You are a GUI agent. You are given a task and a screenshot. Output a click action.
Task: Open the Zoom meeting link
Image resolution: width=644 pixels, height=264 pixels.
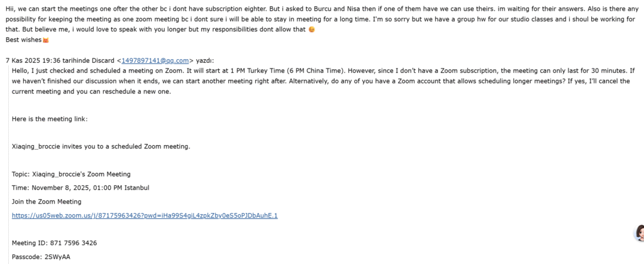145,216
